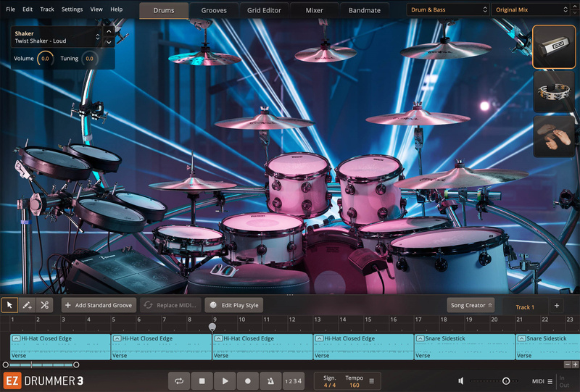Start playback with Play button
Screen dimensions: 580x392
[225, 381]
